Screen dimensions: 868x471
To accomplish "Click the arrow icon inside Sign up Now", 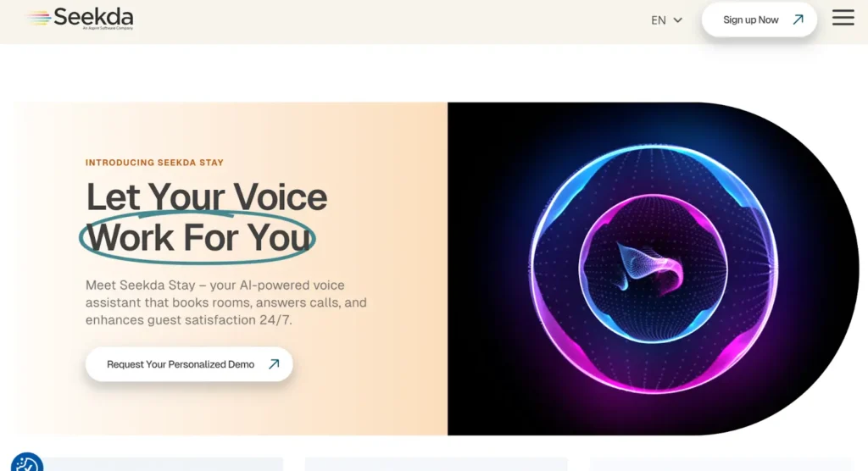I will (x=798, y=20).
